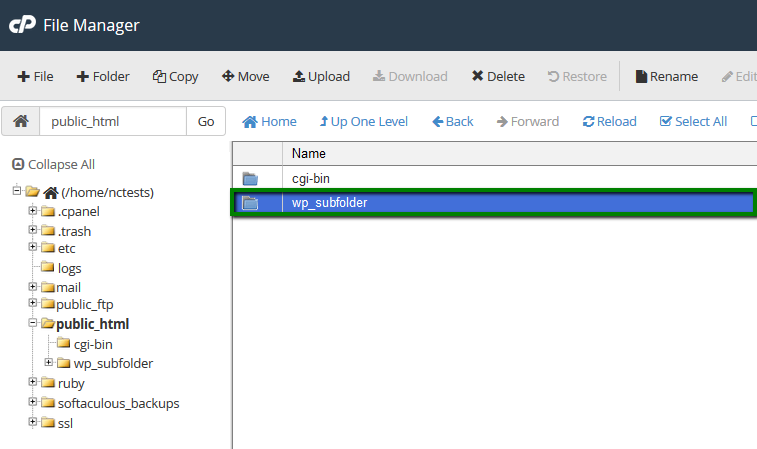Create a new file with File button
Screen dimensions: 757x449
36,76
